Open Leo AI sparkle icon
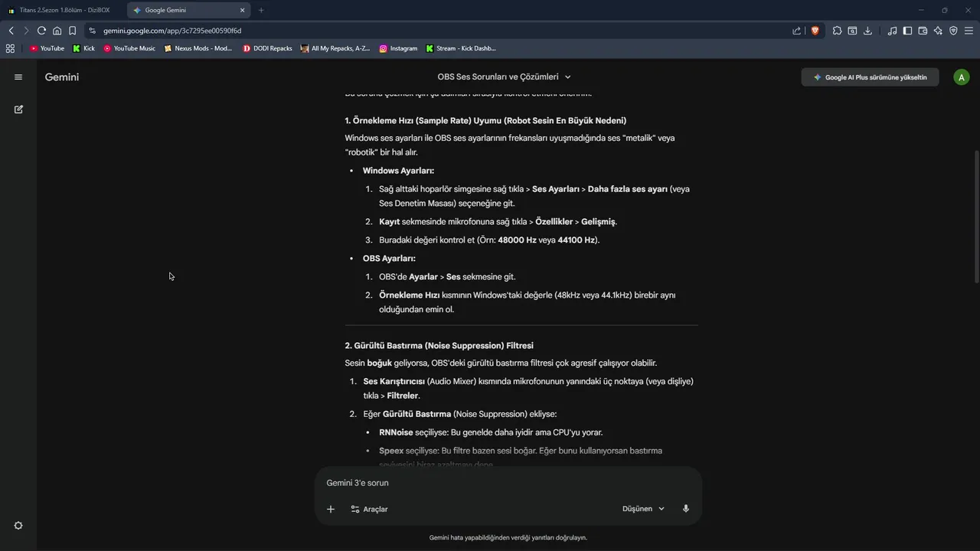This screenshot has height=551, width=980. coord(938,31)
